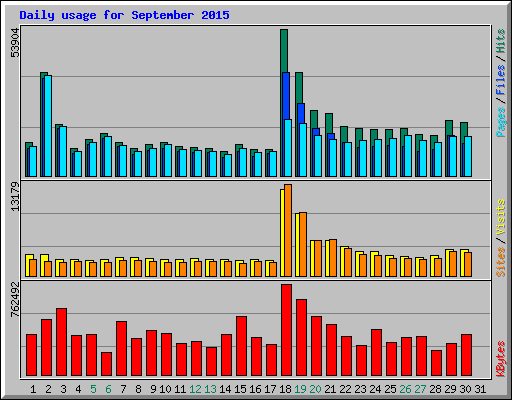
Task: Click the green day 19 x-axis label
Action: pyautogui.click(x=300, y=389)
